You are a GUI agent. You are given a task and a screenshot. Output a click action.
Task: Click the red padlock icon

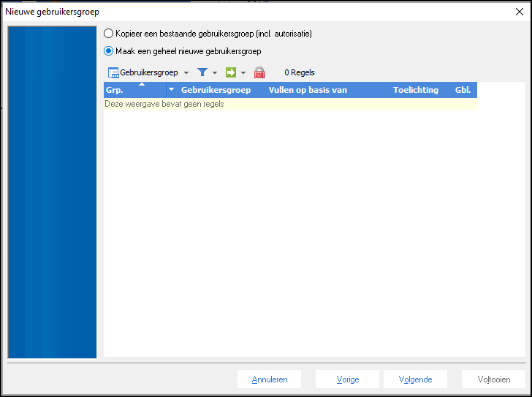[259, 72]
